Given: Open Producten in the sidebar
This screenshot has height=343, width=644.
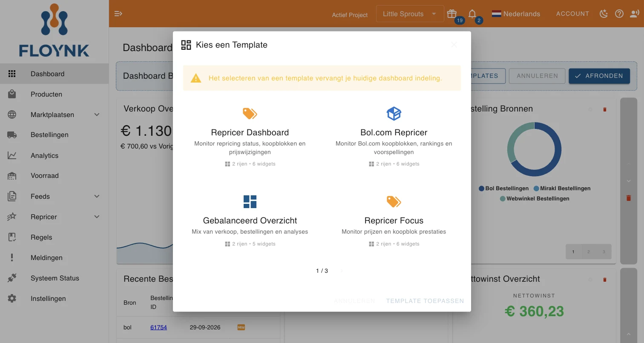Looking at the screenshot, I should (55, 94).
